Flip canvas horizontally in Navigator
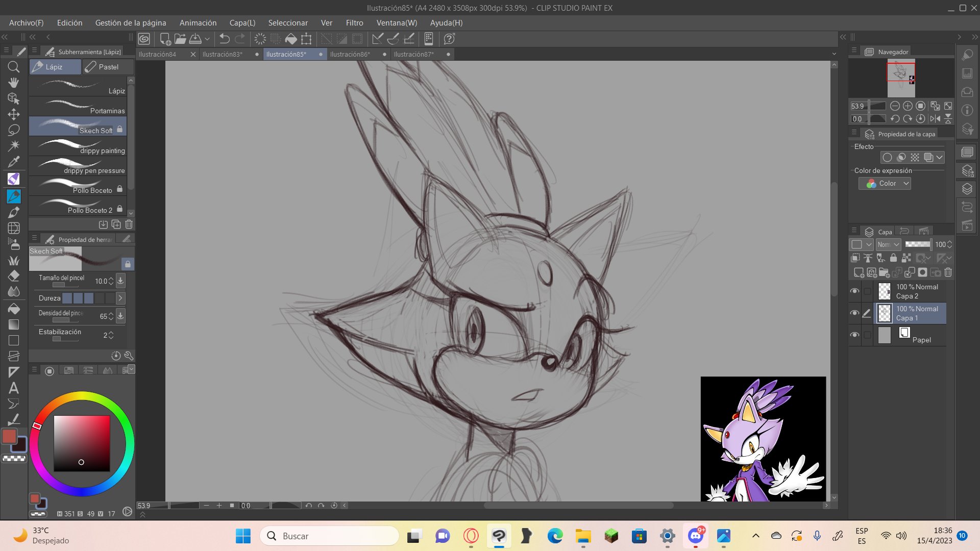Viewport: 980px width, 551px height. pos(935,119)
